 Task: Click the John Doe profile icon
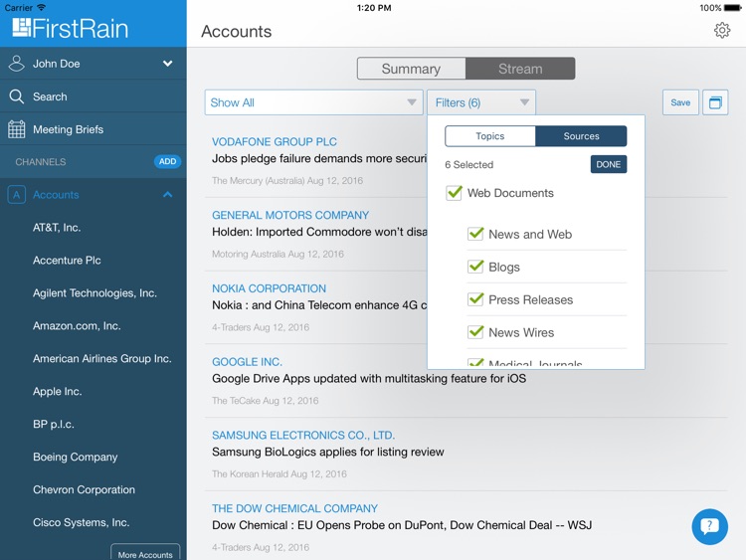tap(16, 64)
